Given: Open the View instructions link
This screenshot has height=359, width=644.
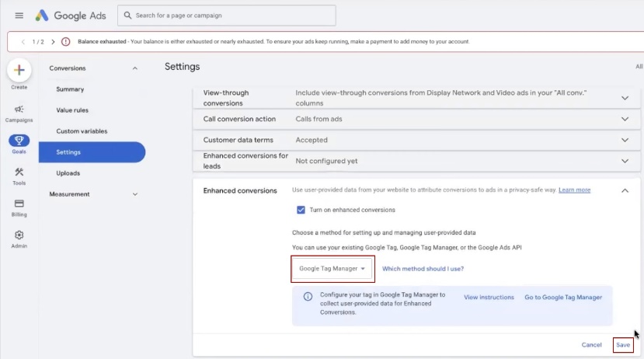Looking at the screenshot, I should click(x=489, y=298).
